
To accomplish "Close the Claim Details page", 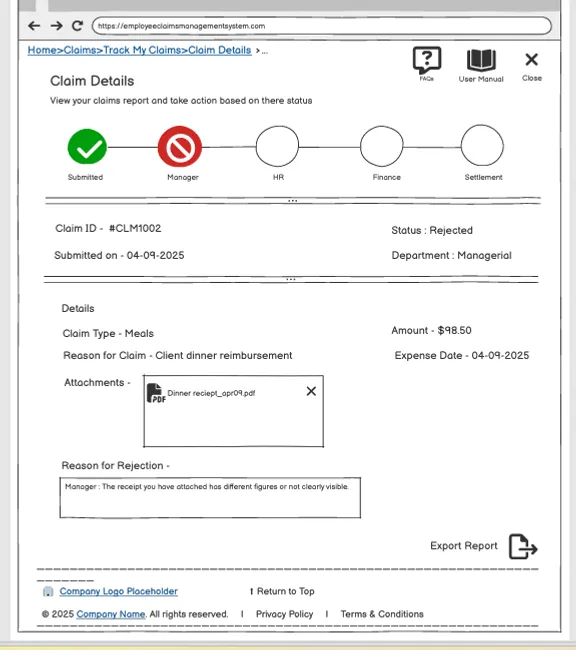I will point(532,60).
